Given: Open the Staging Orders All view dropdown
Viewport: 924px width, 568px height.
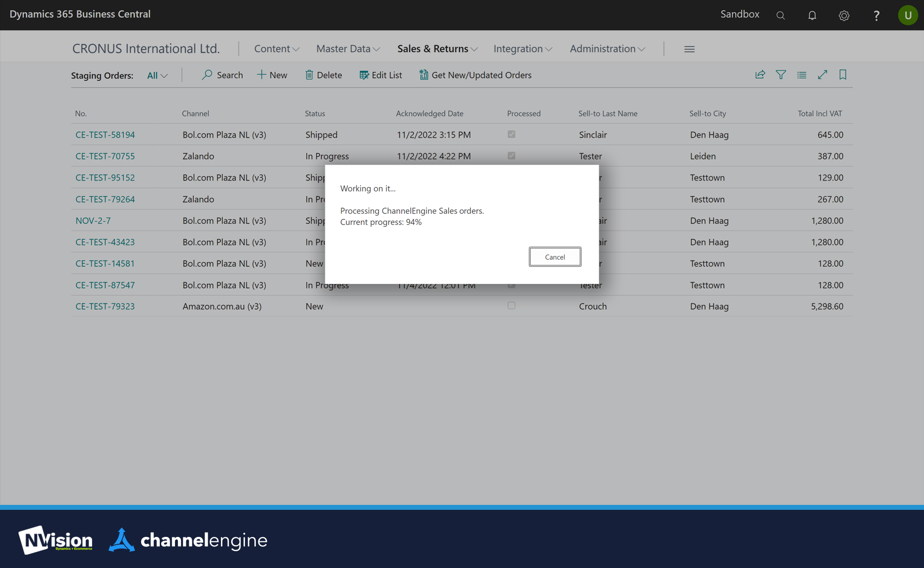Looking at the screenshot, I should [157, 75].
